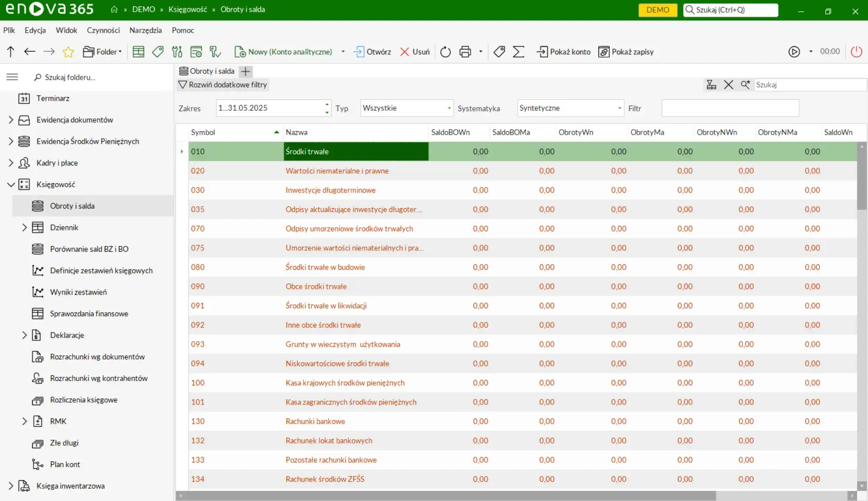Click the timer play icon

pos(794,52)
